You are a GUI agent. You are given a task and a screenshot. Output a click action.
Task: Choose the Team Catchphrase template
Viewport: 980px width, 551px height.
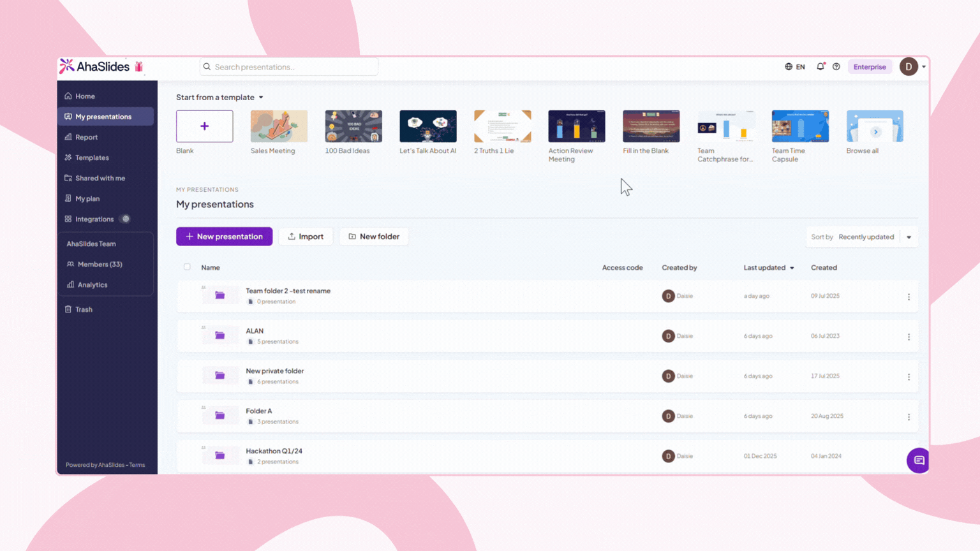726,126
